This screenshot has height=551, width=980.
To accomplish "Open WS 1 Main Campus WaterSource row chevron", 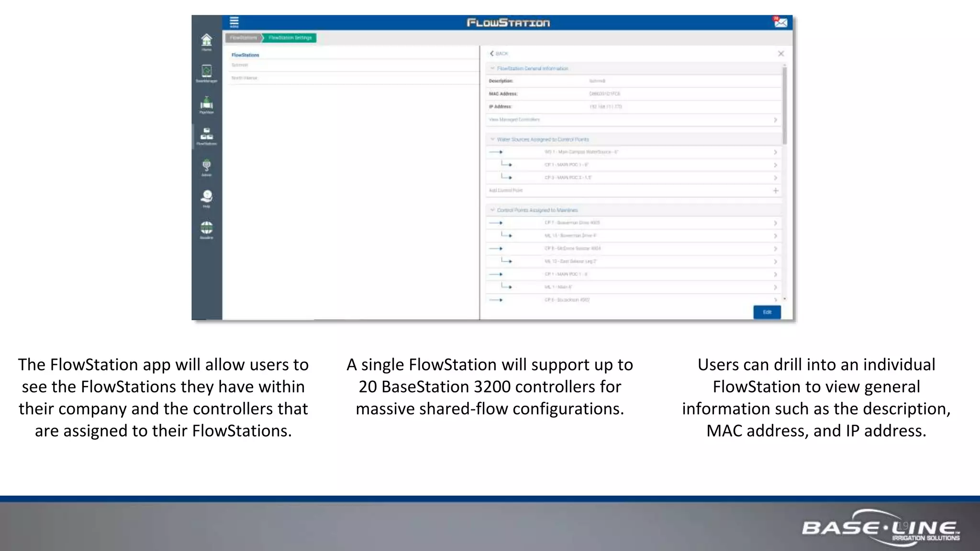I will coord(775,152).
